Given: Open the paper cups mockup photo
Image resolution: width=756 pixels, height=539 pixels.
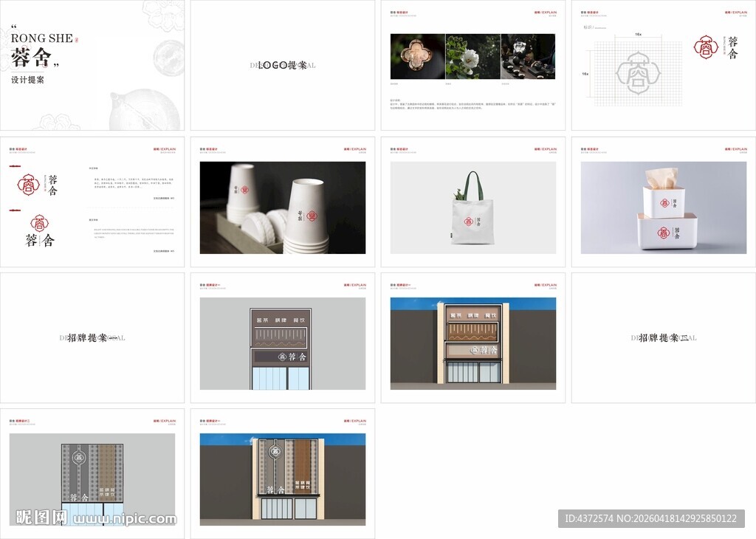Looking at the screenshot, I should [283, 207].
